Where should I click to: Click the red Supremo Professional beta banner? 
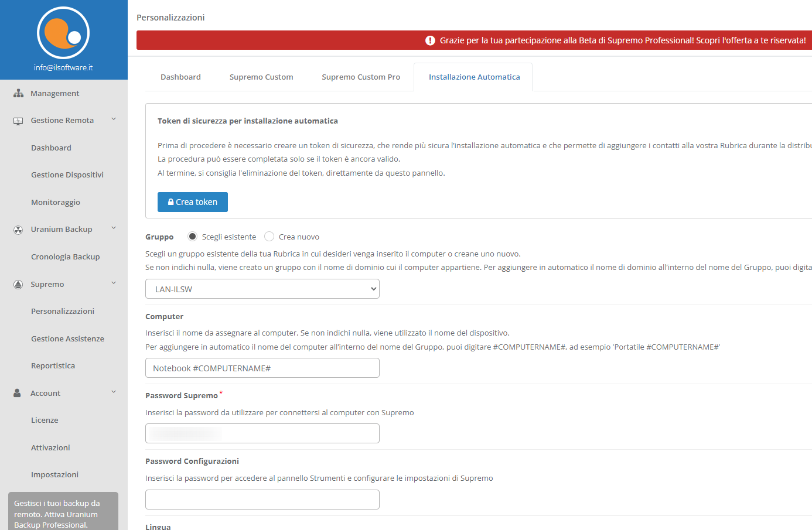[x=474, y=40]
